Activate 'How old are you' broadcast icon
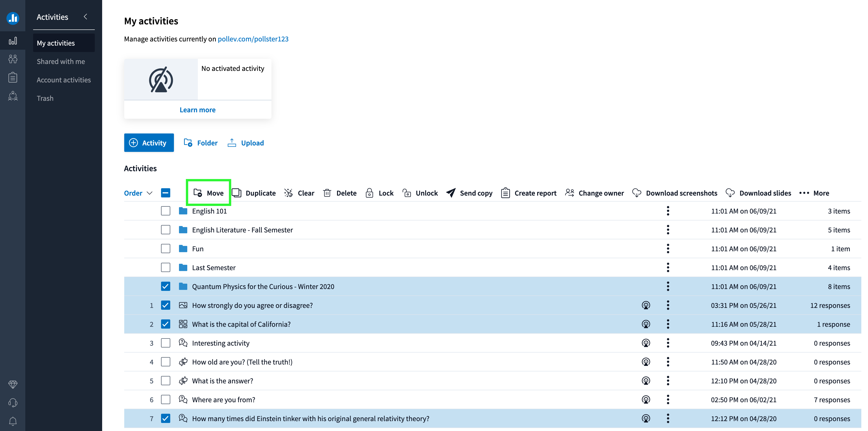Screen dimensions: 868x431 [x=646, y=362]
